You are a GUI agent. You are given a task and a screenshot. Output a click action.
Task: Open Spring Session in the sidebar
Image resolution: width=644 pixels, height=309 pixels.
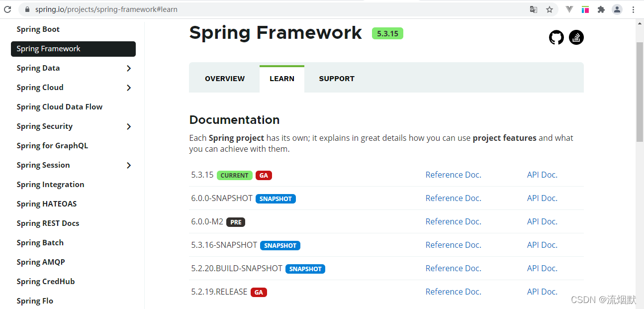tap(43, 165)
